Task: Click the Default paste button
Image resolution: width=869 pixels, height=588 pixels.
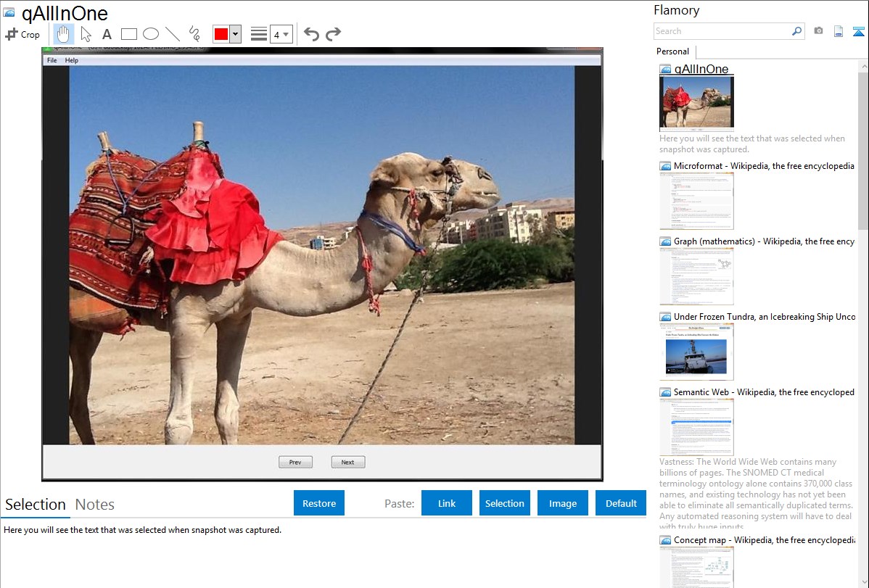Action: click(621, 503)
